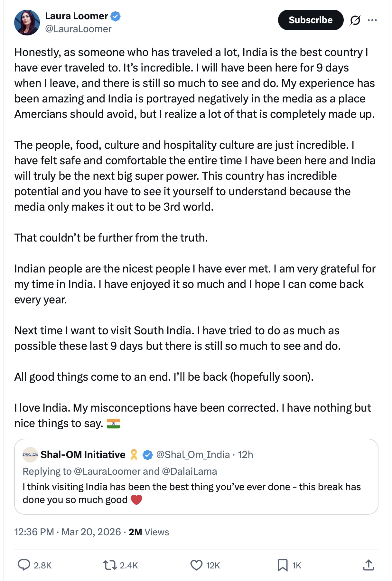The image size is (392, 581).
Task: Click the share upload icon
Action: pyautogui.click(x=369, y=565)
